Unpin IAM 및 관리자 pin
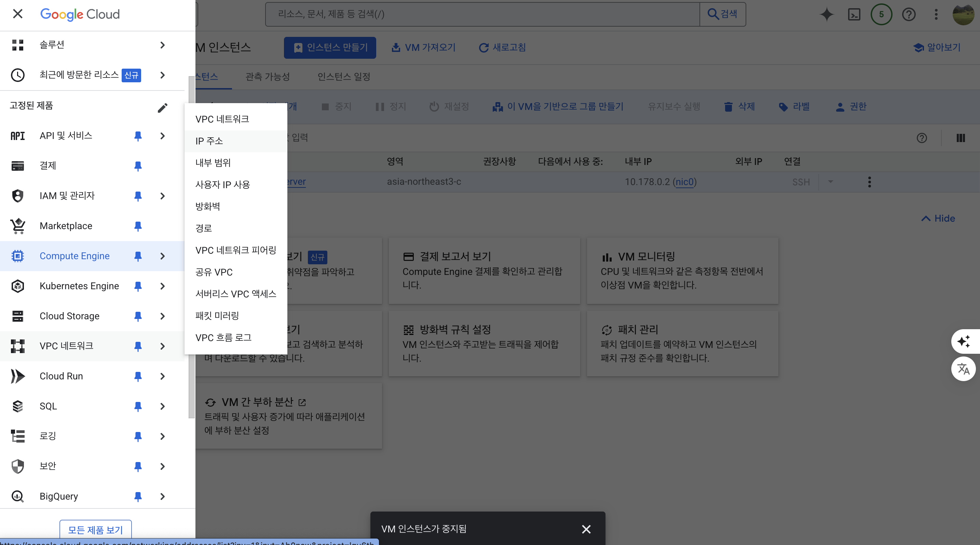This screenshot has height=545, width=980. [x=138, y=196]
